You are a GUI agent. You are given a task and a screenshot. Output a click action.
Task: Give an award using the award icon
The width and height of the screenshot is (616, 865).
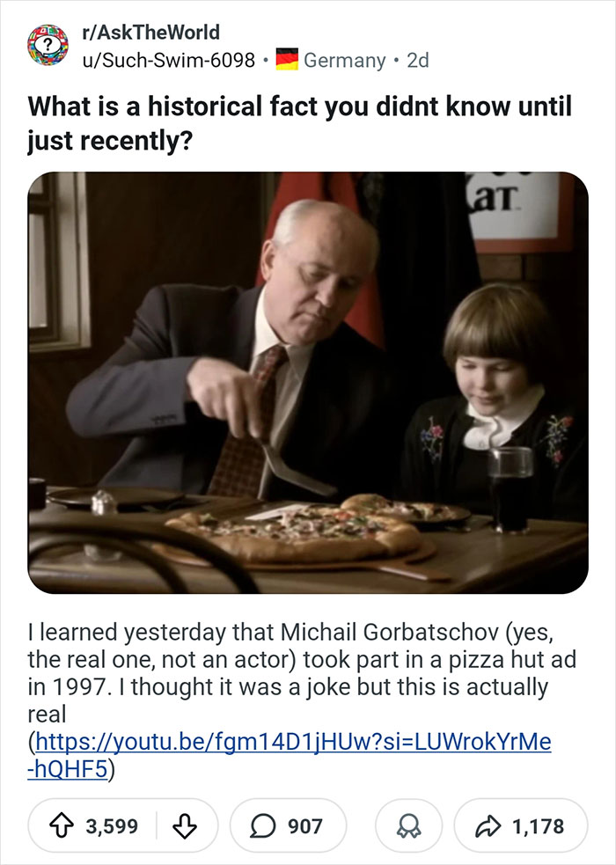404,825
